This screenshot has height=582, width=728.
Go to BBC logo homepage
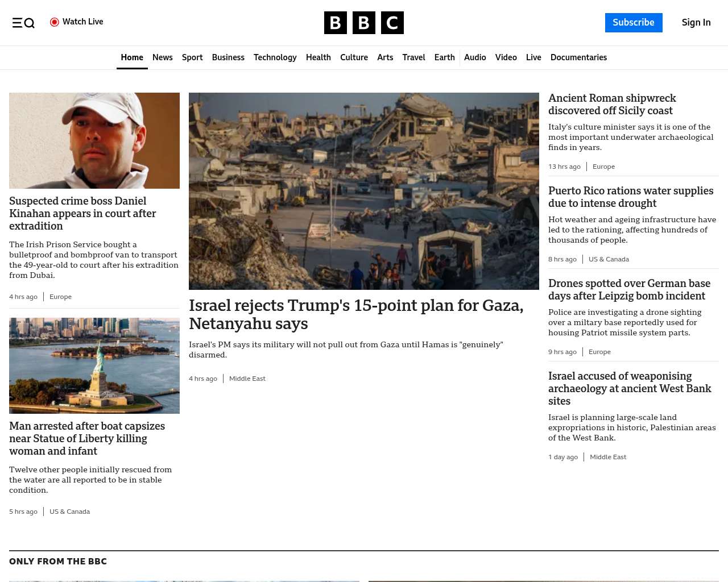[x=364, y=23]
